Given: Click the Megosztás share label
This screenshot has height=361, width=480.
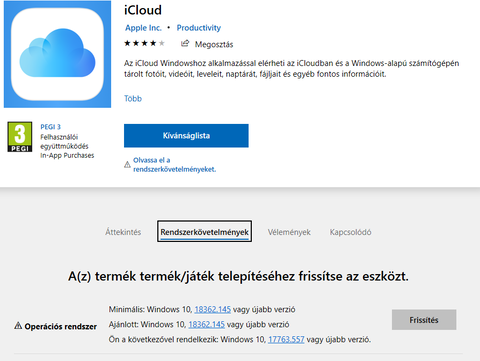Looking at the screenshot, I should 214,44.
